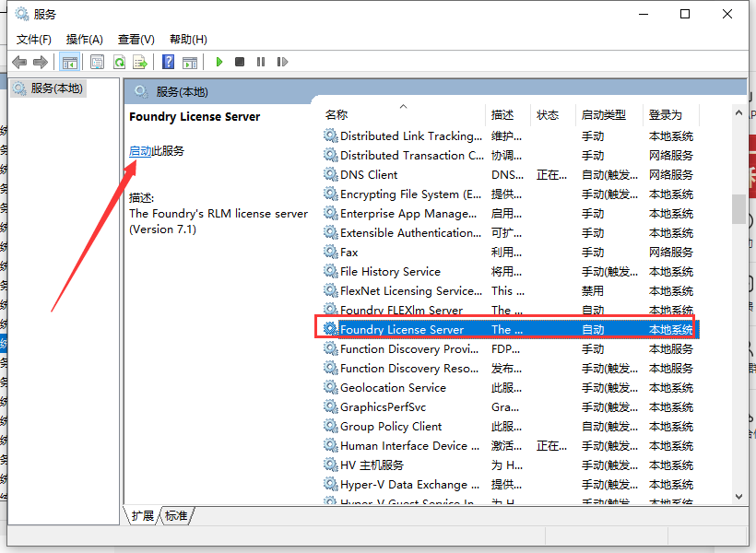This screenshot has height=553, width=756.
Task: Click gear icon of File History Service
Action: pos(330,272)
